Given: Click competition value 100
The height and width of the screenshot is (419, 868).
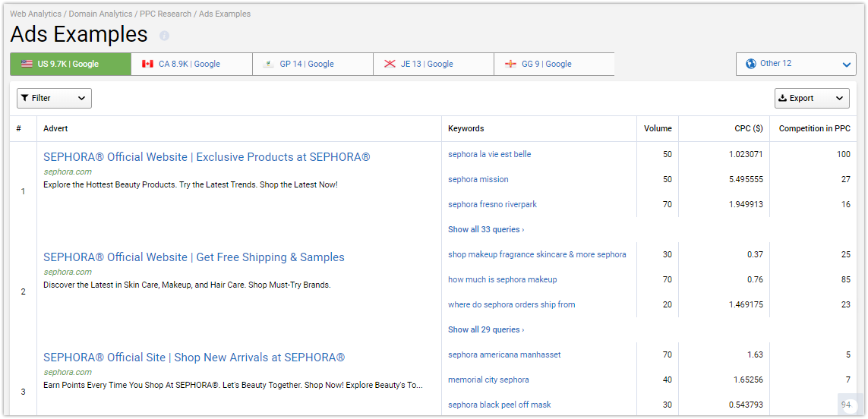Looking at the screenshot, I should coord(844,154).
